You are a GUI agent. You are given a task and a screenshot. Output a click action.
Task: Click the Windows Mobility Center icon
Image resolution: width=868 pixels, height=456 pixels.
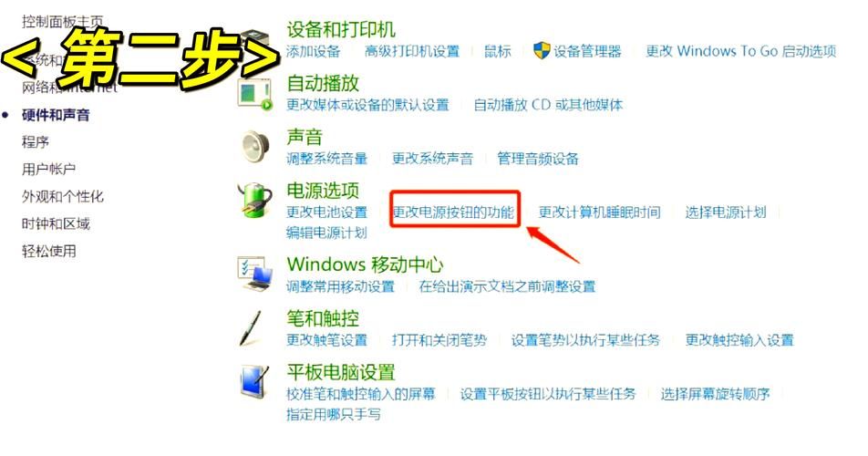point(254,274)
